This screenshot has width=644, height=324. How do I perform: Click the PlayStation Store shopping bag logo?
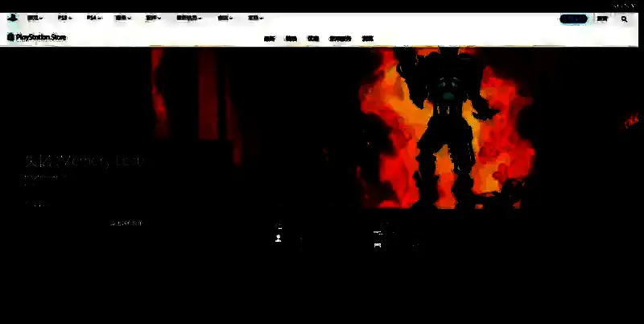coord(11,37)
